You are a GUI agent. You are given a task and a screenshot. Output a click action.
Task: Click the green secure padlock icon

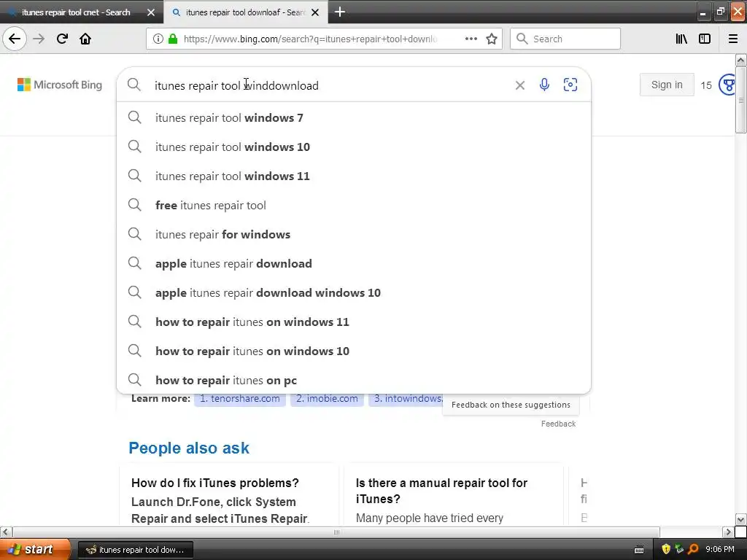pos(173,39)
